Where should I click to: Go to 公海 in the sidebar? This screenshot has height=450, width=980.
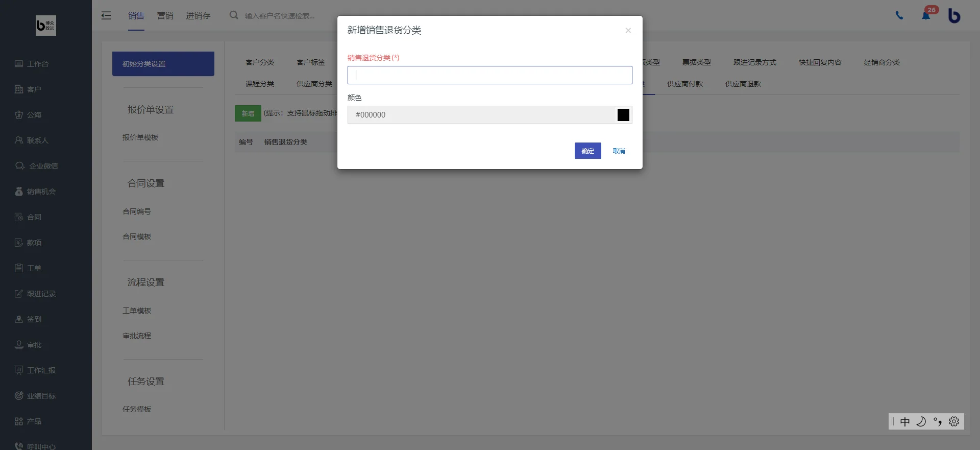point(28,115)
